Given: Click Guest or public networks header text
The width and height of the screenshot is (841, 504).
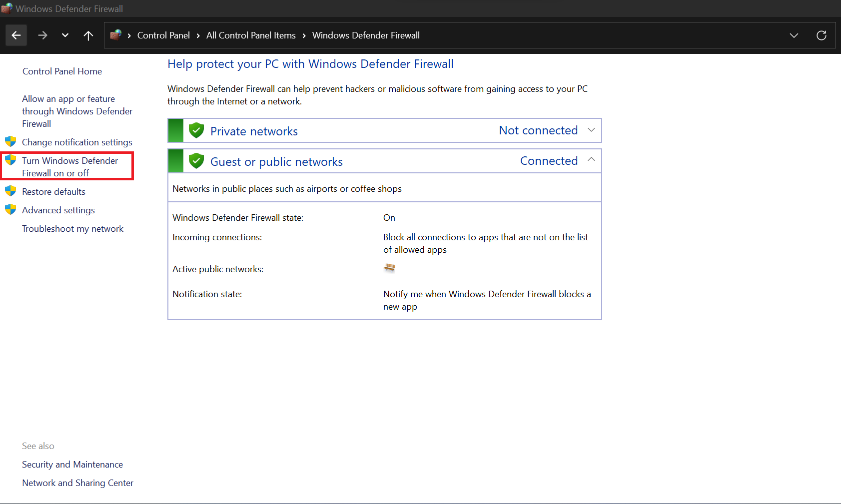Looking at the screenshot, I should point(276,162).
